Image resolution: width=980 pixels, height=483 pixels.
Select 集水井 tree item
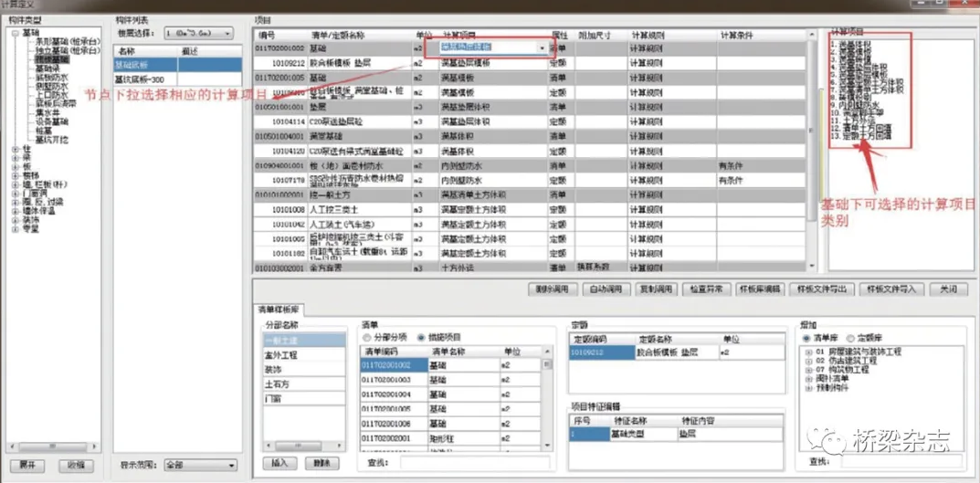(x=47, y=112)
